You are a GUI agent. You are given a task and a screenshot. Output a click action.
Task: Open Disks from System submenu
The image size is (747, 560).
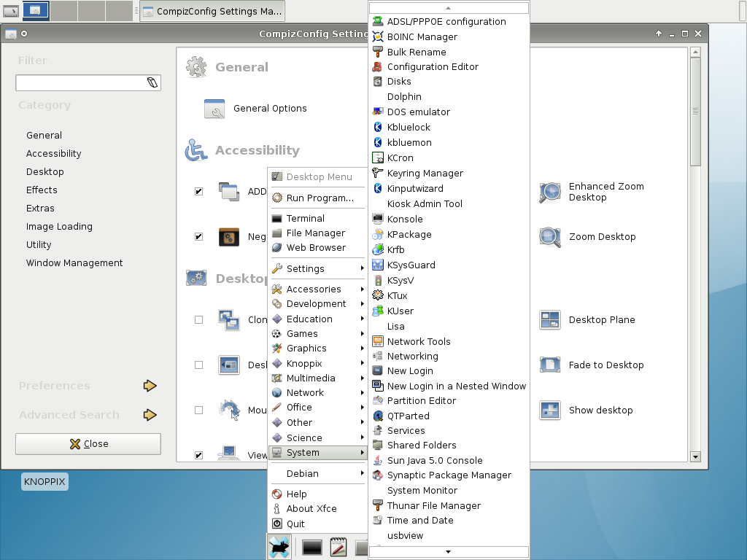click(x=449, y=82)
